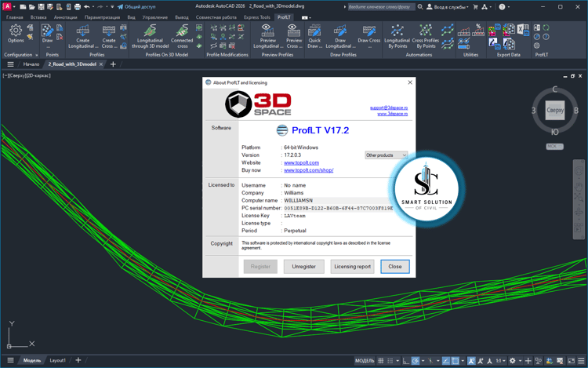
Task: Select Cross Profiles By Points icon
Action: 425,36
